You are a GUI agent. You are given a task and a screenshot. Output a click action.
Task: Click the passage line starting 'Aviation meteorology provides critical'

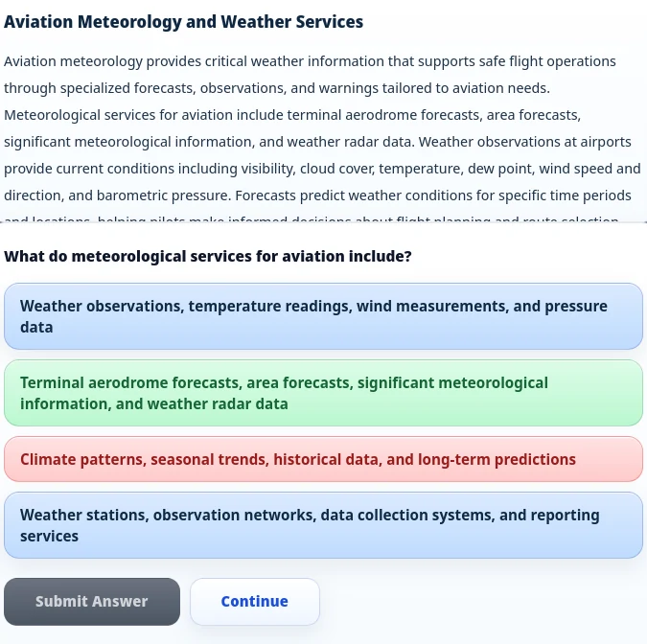click(x=310, y=61)
